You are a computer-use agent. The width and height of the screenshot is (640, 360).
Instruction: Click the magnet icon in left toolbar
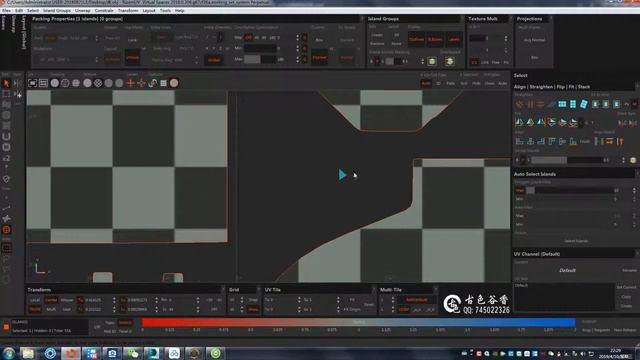[x=6, y=136]
